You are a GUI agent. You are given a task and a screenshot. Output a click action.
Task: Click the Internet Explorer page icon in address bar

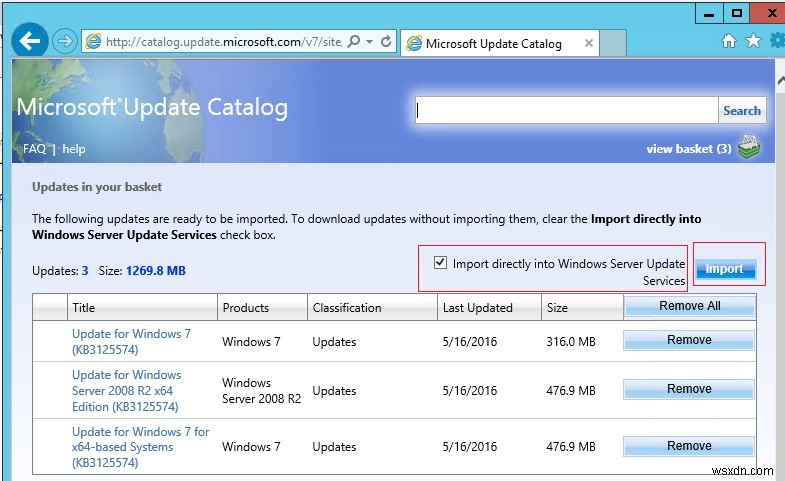(x=93, y=42)
